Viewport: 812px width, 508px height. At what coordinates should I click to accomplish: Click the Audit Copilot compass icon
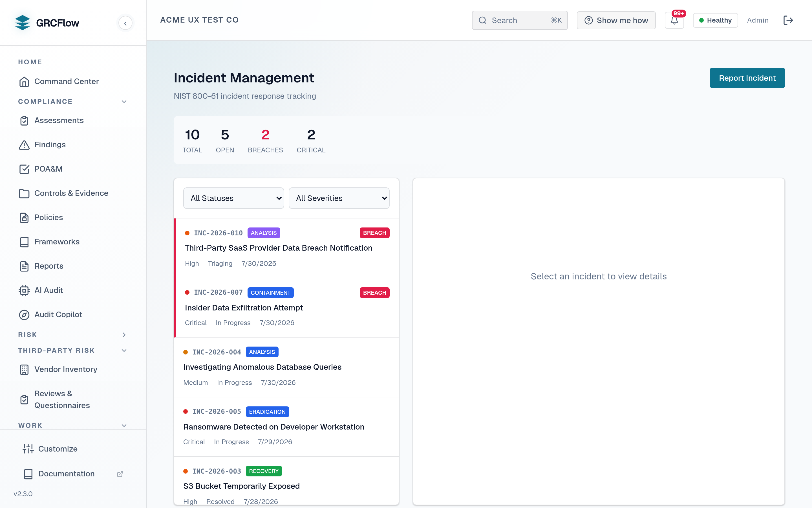tap(24, 315)
